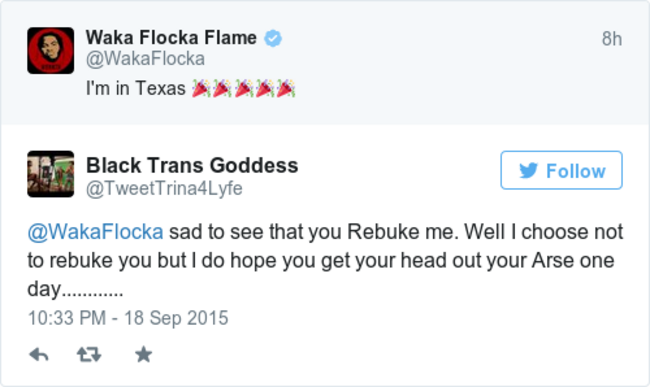650x387 pixels.
Task: Follow Black Trans Goddess
Action: (x=561, y=170)
